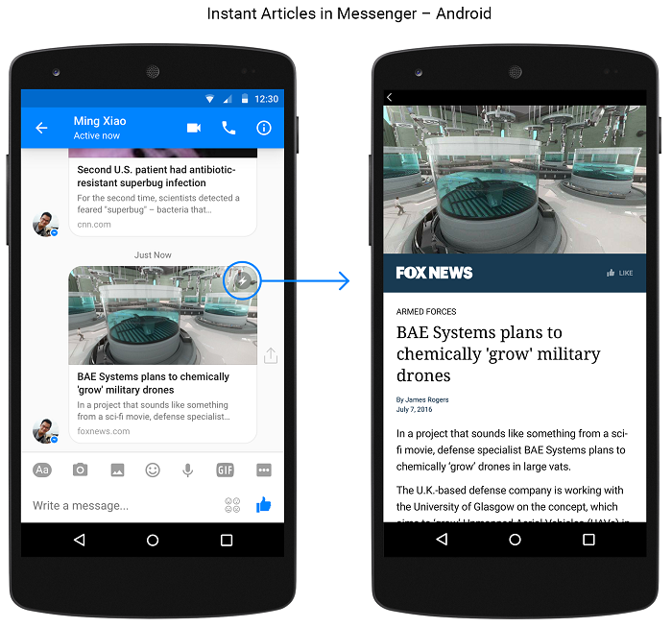Open the superbug infection article card

tap(163, 192)
